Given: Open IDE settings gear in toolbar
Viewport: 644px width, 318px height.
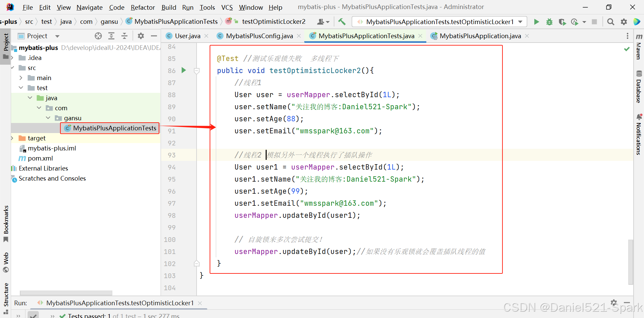Looking at the screenshot, I should [624, 22].
